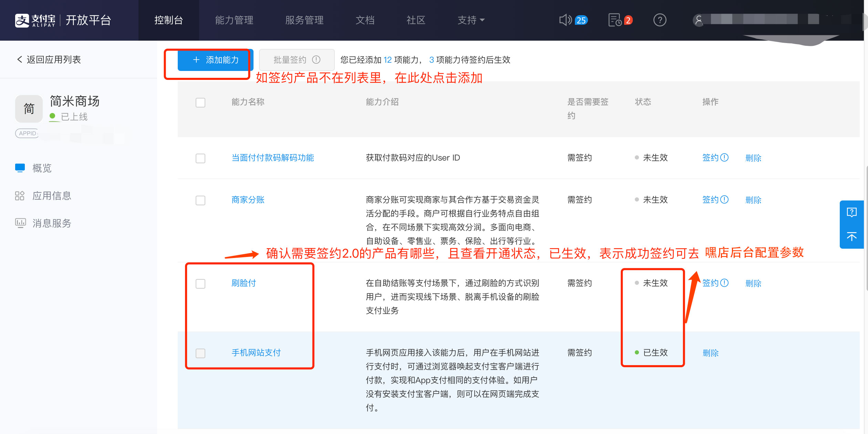The image size is (868, 434).
Task: Click 签约 for 当面付付款码解码功能
Action: [x=710, y=158]
